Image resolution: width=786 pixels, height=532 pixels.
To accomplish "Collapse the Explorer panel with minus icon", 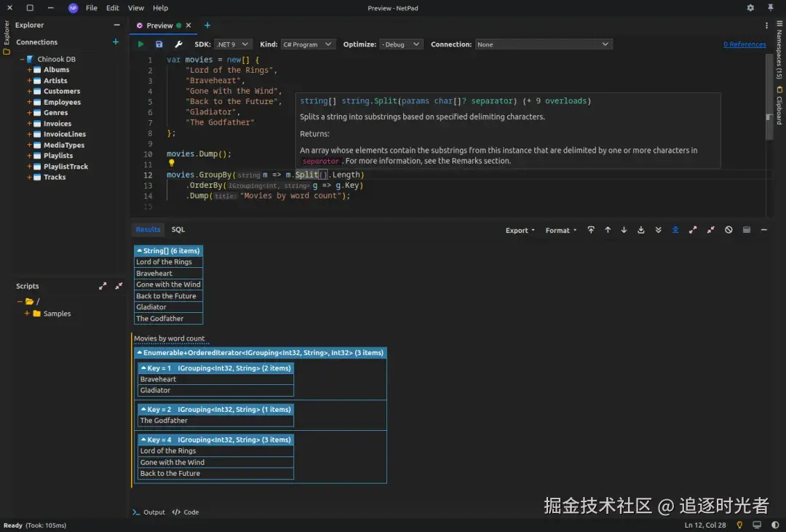I will click(116, 25).
